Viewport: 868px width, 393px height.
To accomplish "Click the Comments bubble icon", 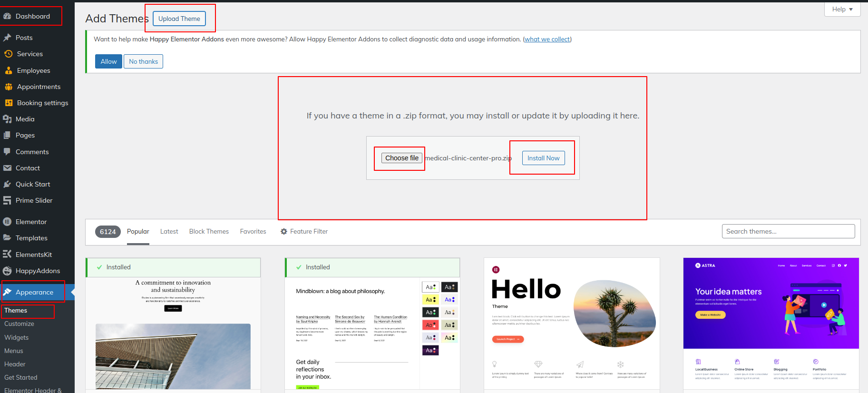I will (x=7, y=152).
